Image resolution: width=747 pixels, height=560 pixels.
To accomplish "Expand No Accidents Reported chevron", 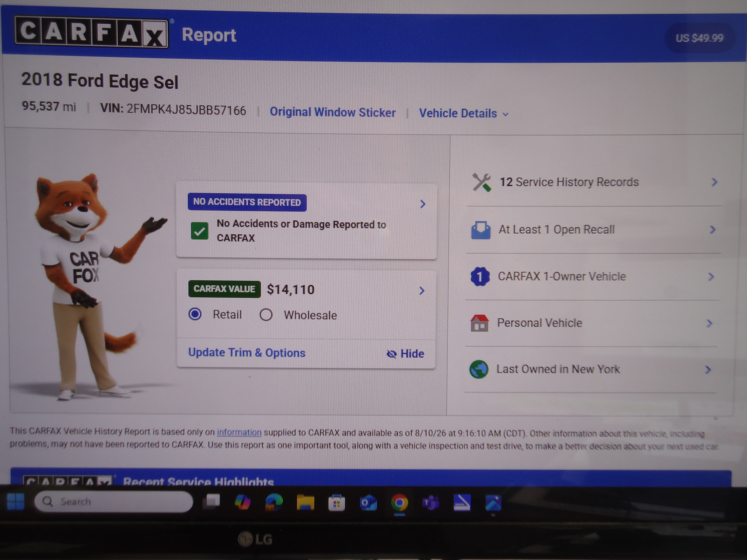I will pyautogui.click(x=423, y=204).
